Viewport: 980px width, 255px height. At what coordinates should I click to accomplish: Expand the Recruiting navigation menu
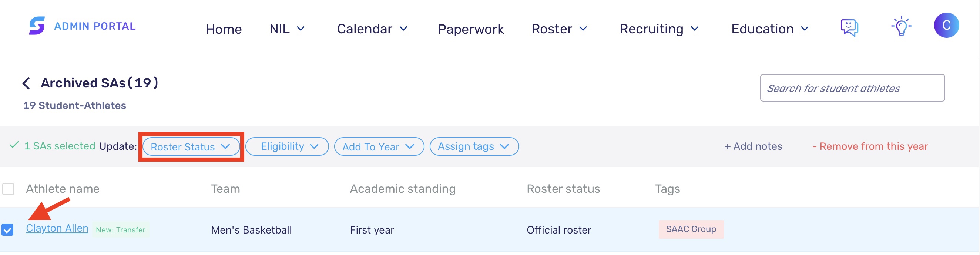659,29
